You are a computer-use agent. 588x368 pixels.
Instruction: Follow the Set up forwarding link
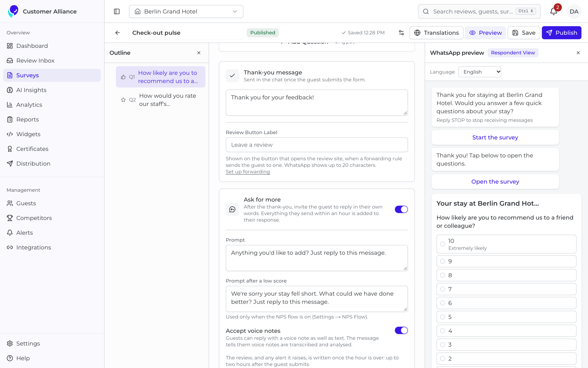click(x=248, y=172)
